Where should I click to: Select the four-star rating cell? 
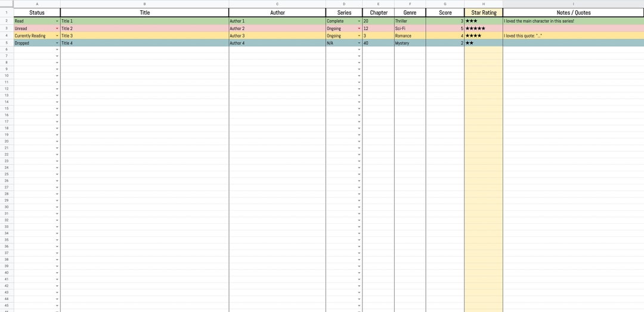pyautogui.click(x=484, y=36)
